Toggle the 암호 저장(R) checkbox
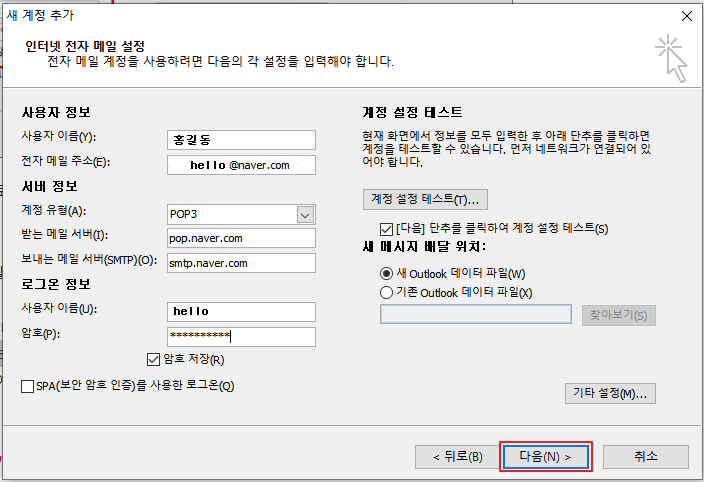This screenshot has width=704, height=482. point(153,359)
